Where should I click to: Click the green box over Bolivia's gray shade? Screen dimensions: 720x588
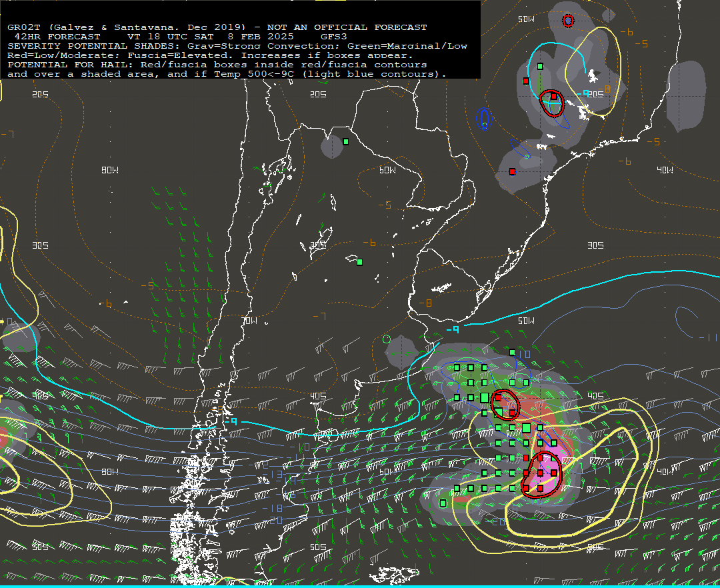pyautogui.click(x=346, y=142)
